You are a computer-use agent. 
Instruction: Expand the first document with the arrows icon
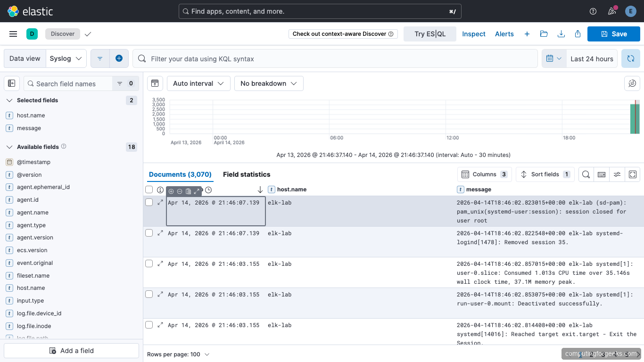[x=160, y=202]
